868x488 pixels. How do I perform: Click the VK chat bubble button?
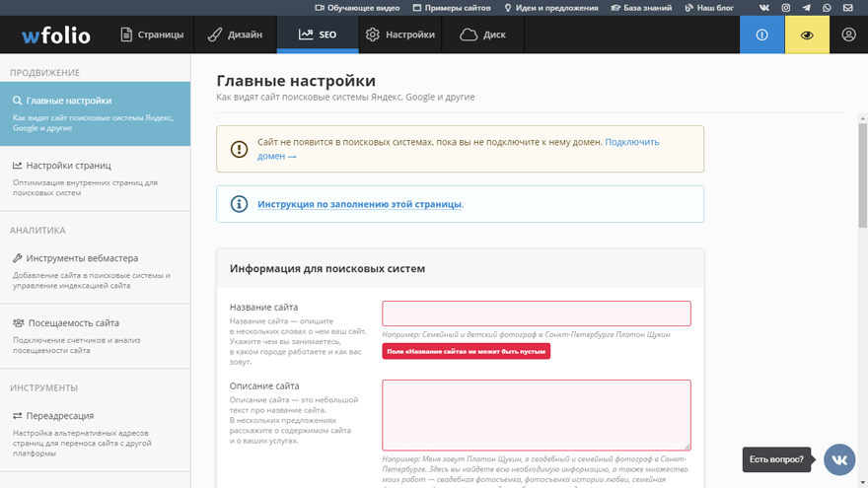(839, 459)
